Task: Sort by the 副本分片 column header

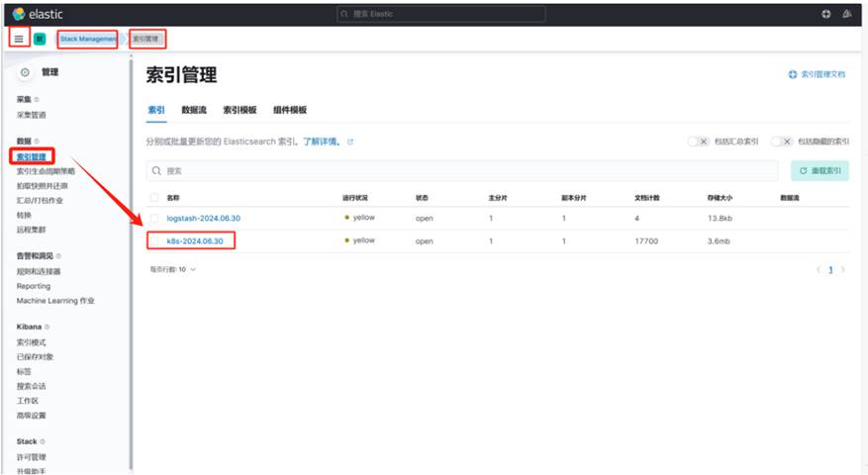Action: (x=573, y=198)
